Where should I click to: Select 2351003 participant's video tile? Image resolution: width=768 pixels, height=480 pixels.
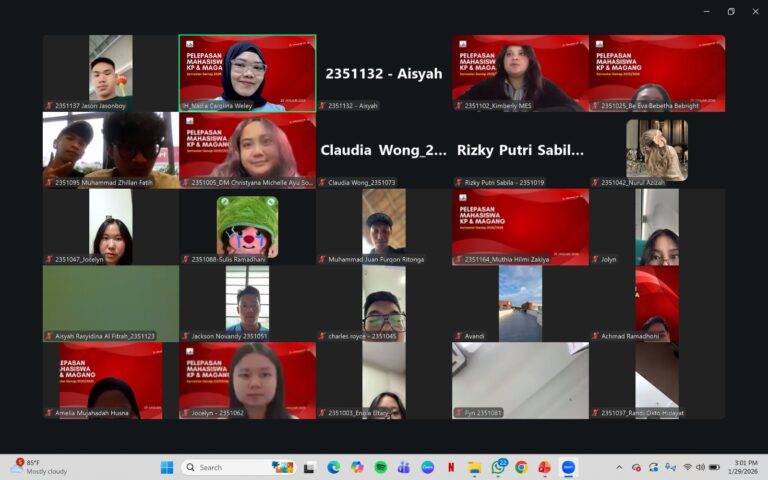tap(384, 381)
